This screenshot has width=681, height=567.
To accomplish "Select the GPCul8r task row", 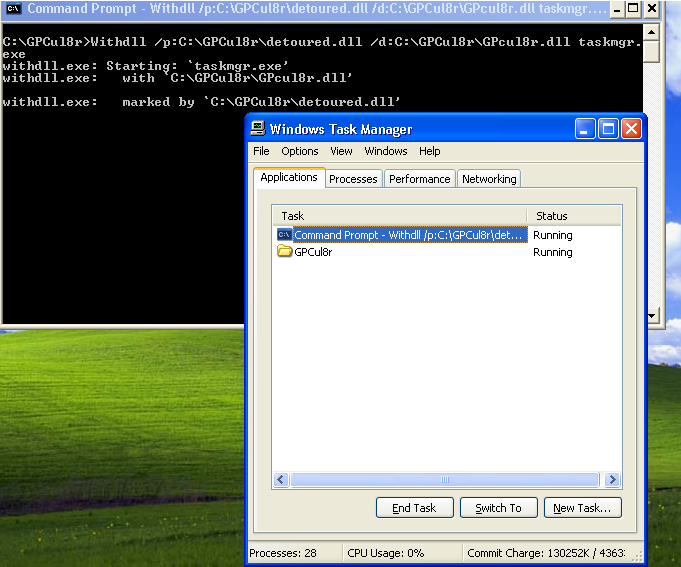I will (x=446, y=252).
